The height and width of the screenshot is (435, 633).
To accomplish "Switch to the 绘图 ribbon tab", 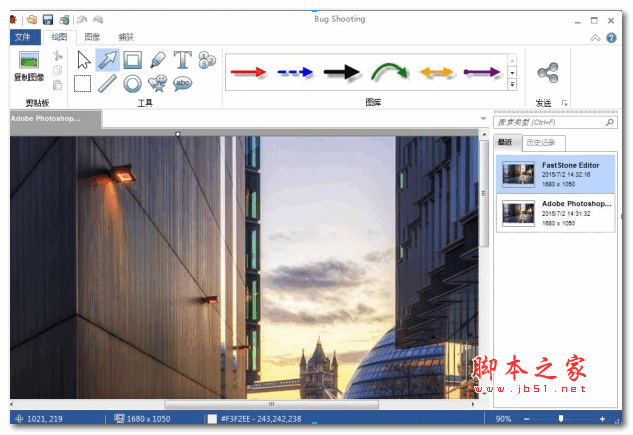I will tap(59, 37).
